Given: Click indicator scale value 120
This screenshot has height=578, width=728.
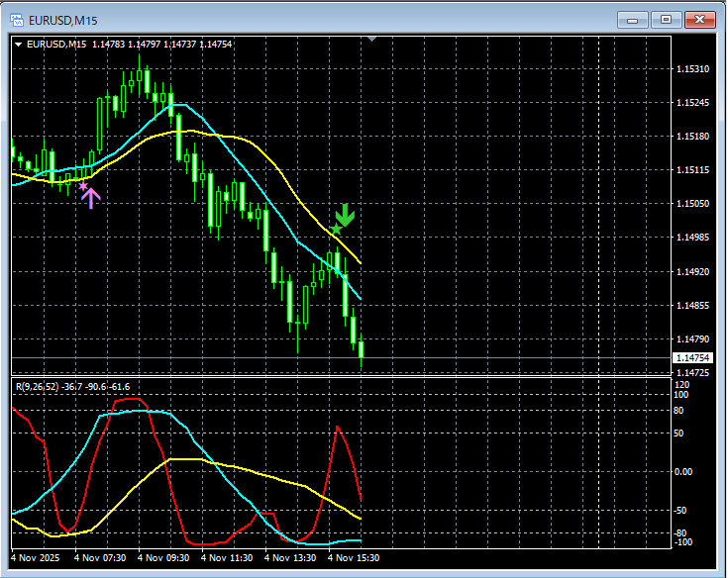Looking at the screenshot, I should click(x=682, y=385).
